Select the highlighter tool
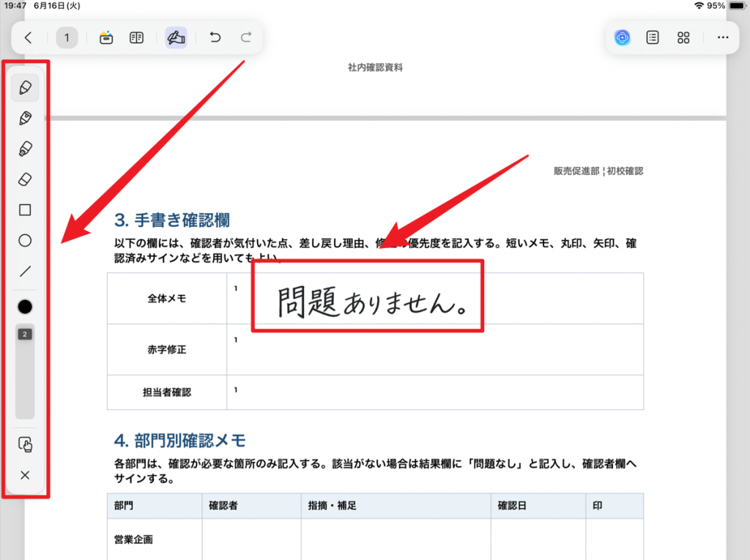Image resolution: width=750 pixels, height=560 pixels. coord(26,149)
